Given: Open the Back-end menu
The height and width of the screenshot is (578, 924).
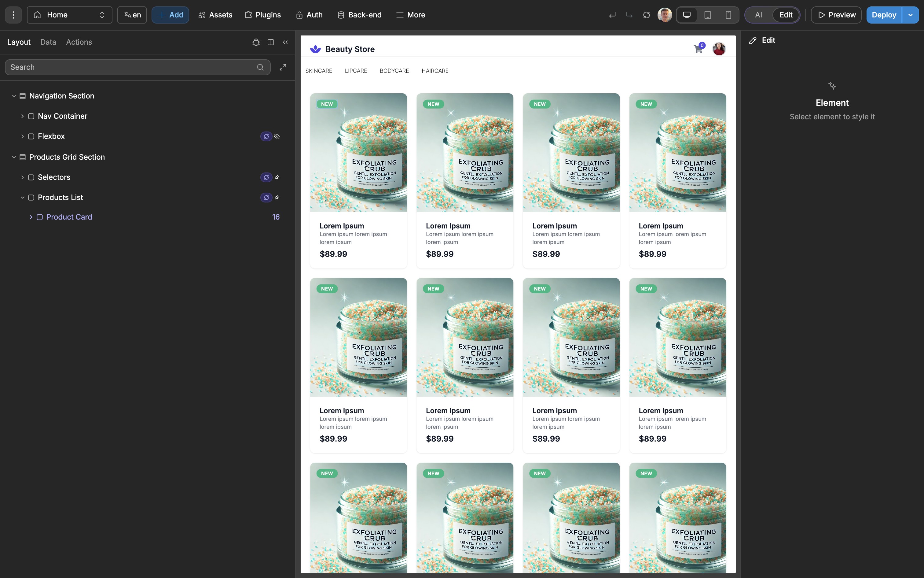Looking at the screenshot, I should 359,15.
